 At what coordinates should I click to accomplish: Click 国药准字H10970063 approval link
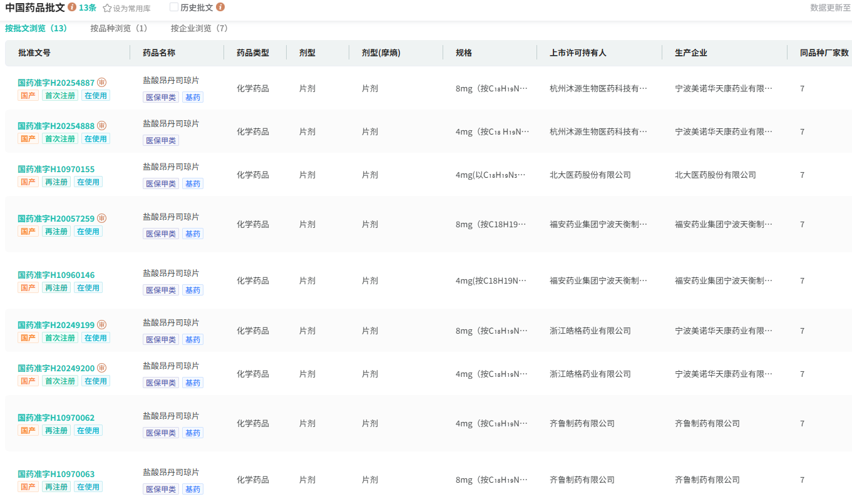[x=56, y=475]
